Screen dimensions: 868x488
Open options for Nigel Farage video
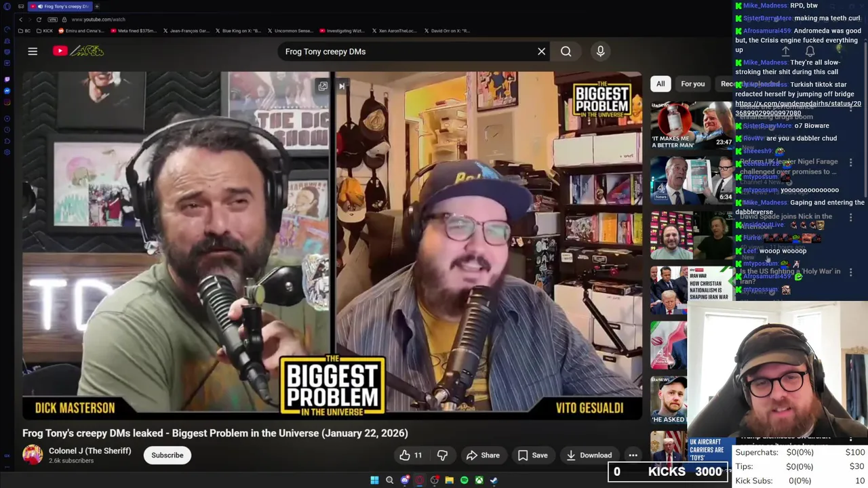(850, 163)
